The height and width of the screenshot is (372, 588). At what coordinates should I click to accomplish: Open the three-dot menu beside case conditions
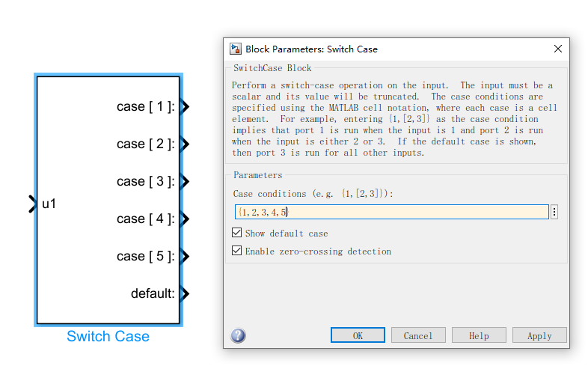tap(554, 212)
